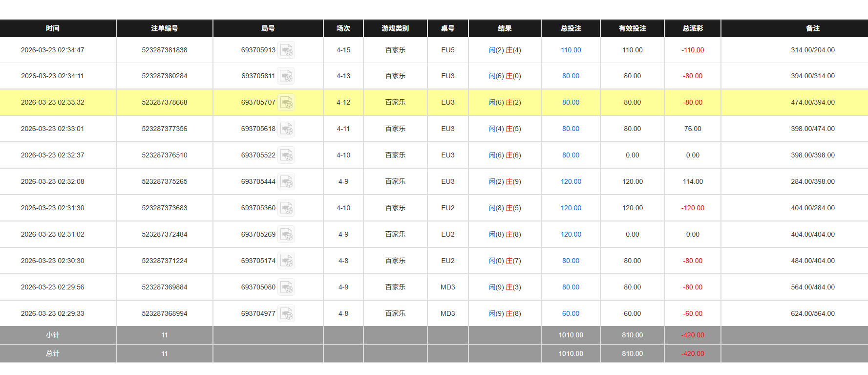Click remark 624.00/564.00

(x=813, y=313)
